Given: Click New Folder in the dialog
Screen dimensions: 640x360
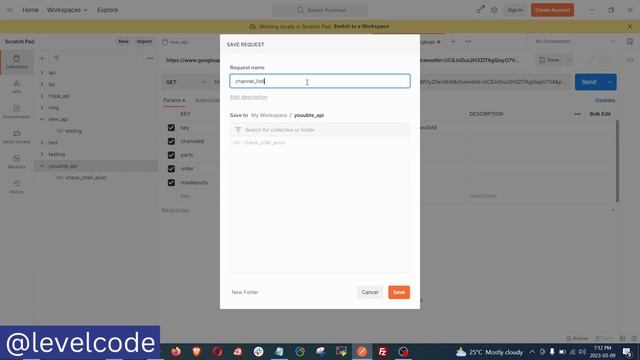Looking at the screenshot, I should pyautogui.click(x=245, y=292).
